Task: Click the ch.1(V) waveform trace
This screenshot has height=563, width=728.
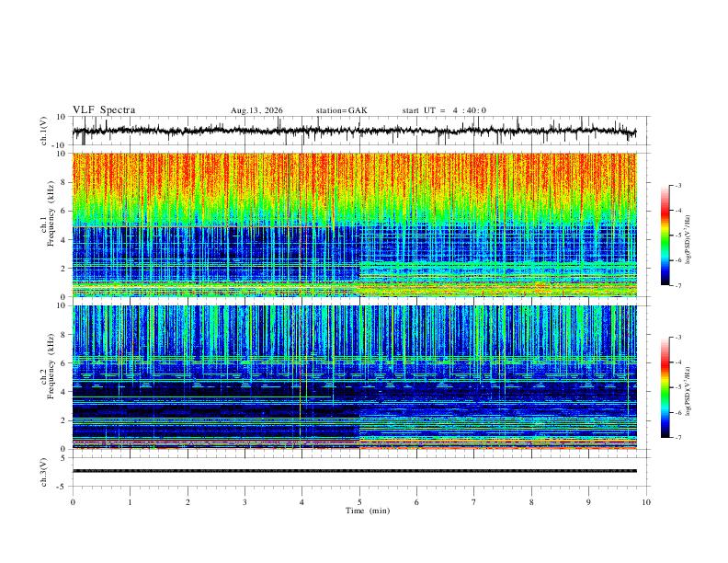Action: (x=354, y=131)
